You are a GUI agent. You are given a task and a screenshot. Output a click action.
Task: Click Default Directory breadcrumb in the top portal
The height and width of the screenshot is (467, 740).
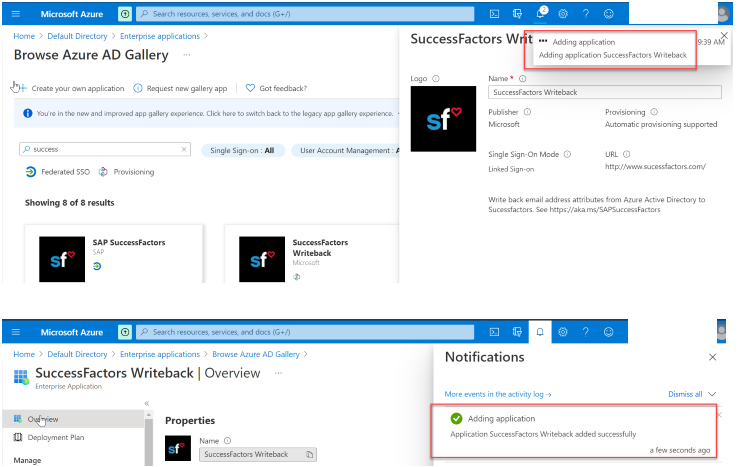[77, 36]
